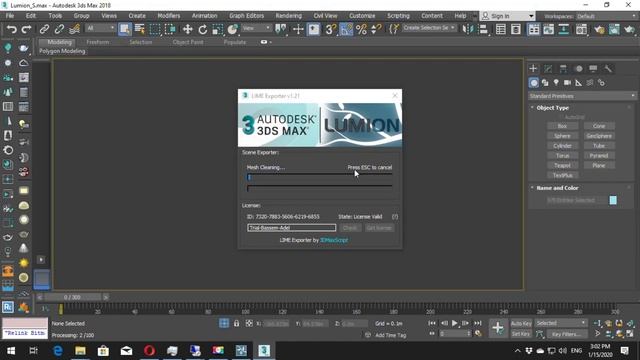The width and height of the screenshot is (640, 360).
Task: Jump to the start frame
Action: point(432,323)
